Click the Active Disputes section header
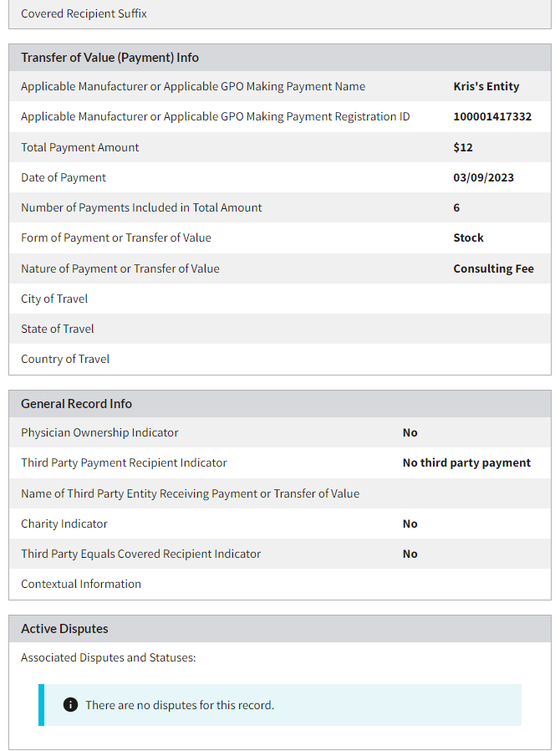The width and height of the screenshot is (560, 751). coord(64,628)
